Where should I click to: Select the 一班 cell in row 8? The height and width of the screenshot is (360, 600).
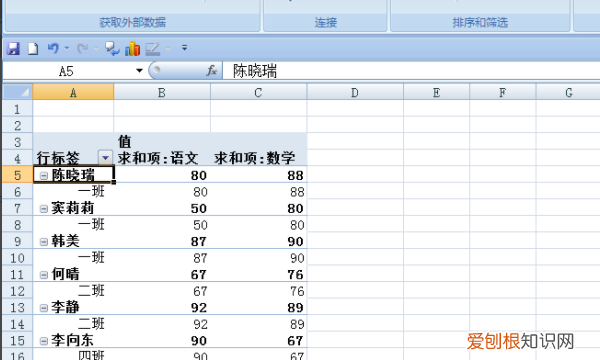click(73, 225)
